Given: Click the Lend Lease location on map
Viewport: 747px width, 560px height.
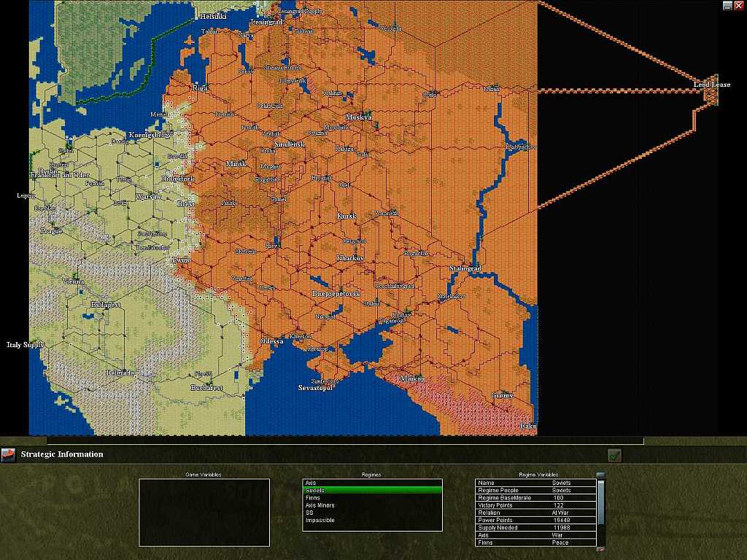Looking at the screenshot, I should click(712, 85).
